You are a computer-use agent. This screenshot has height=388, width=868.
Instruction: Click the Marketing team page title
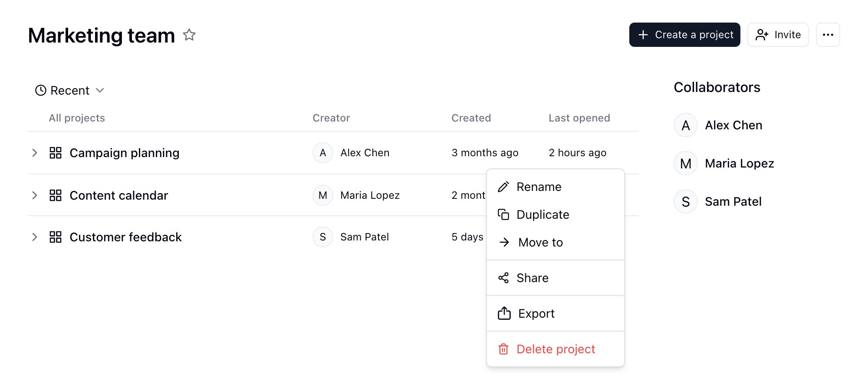pos(102,35)
